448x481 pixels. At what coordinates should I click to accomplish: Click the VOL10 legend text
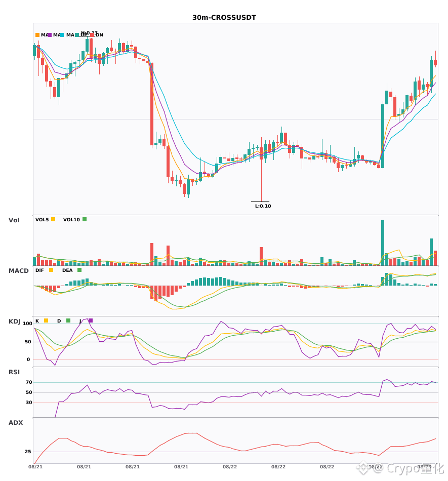71,220
